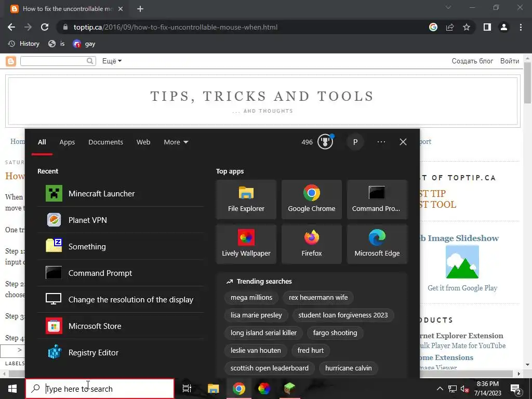The width and height of the screenshot is (532, 399).
Task: Open the P account avatar in search panel
Action: pyautogui.click(x=355, y=142)
